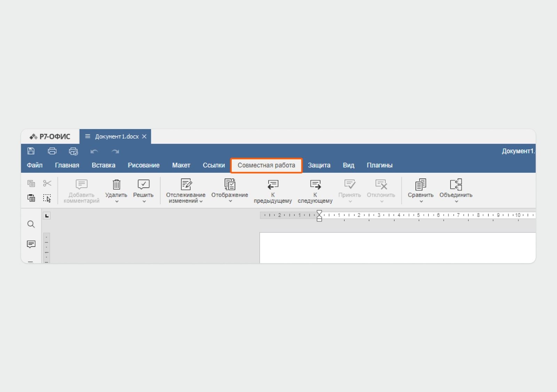Click the Добавить комментарий icon
This screenshot has height=392, width=557.
pyautogui.click(x=81, y=184)
